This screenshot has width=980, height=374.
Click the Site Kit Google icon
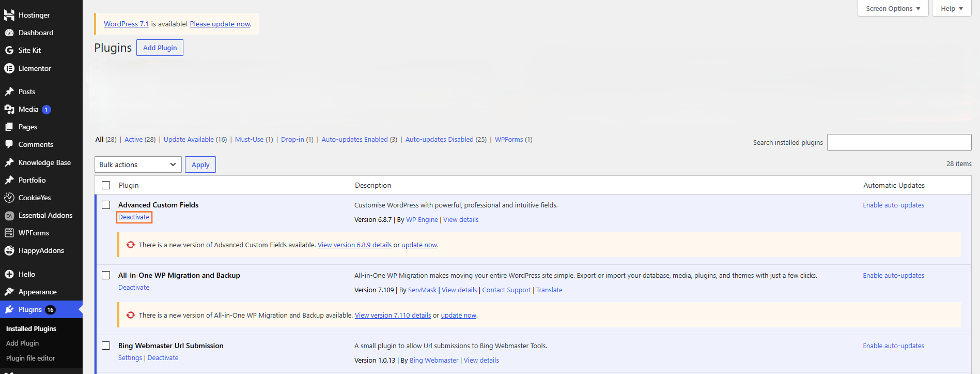tap(9, 50)
